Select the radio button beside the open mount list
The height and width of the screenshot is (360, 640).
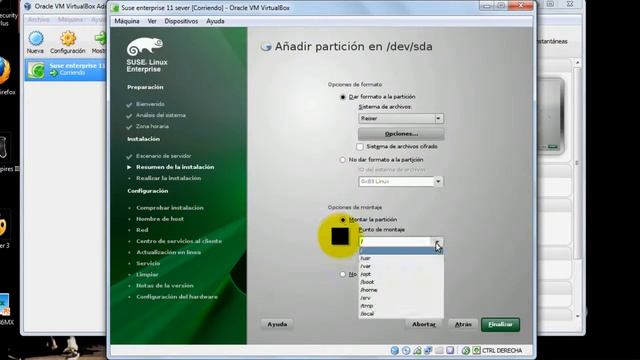(x=343, y=274)
